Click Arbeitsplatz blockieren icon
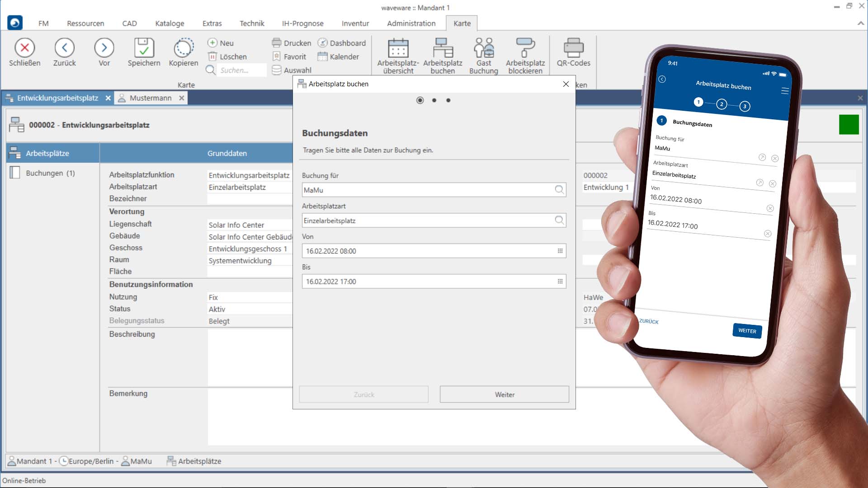This screenshot has width=868, height=488. tap(525, 48)
